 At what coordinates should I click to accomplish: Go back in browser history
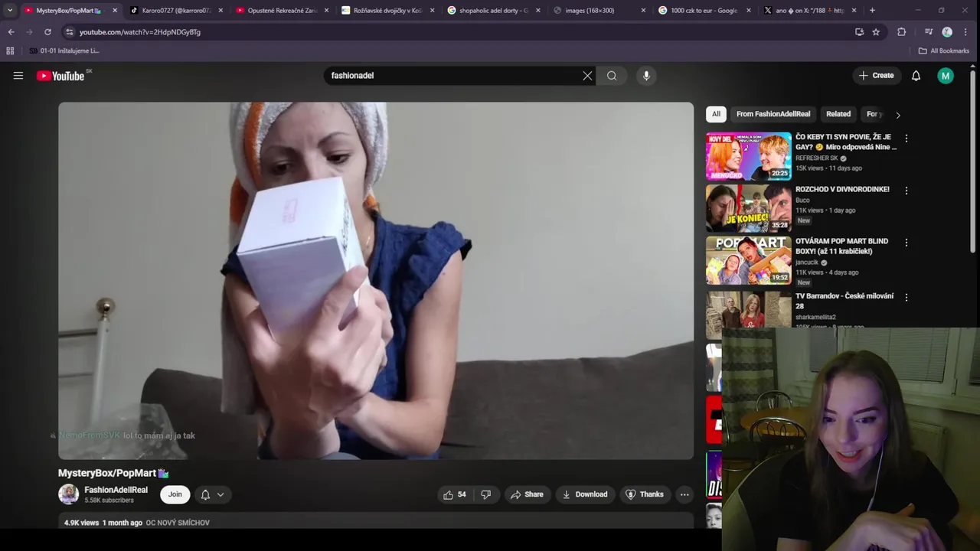click(x=11, y=32)
